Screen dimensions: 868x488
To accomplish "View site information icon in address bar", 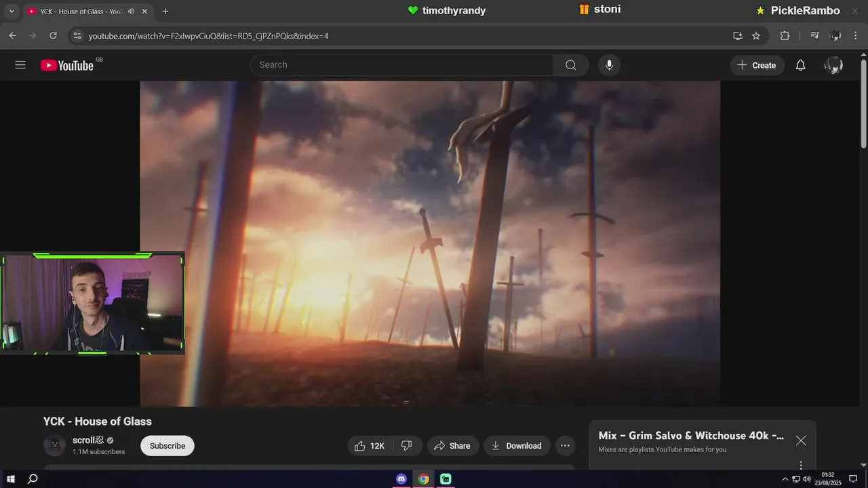I will point(77,36).
